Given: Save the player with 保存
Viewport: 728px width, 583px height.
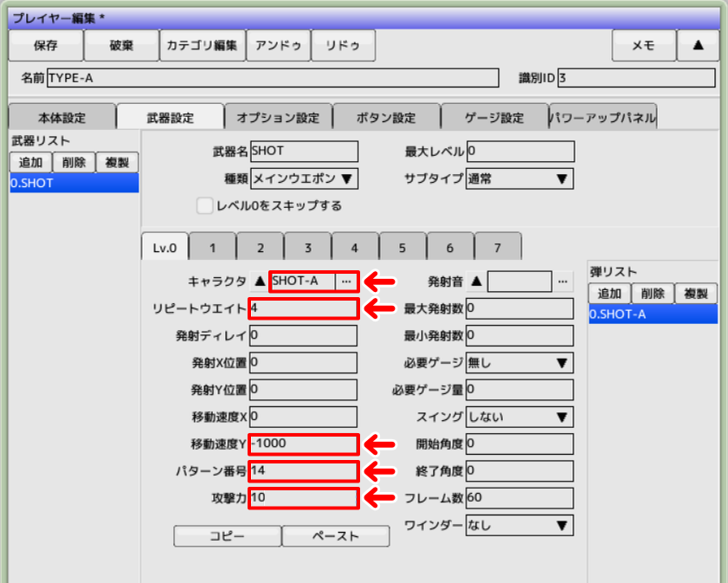Looking at the screenshot, I should click(x=46, y=45).
